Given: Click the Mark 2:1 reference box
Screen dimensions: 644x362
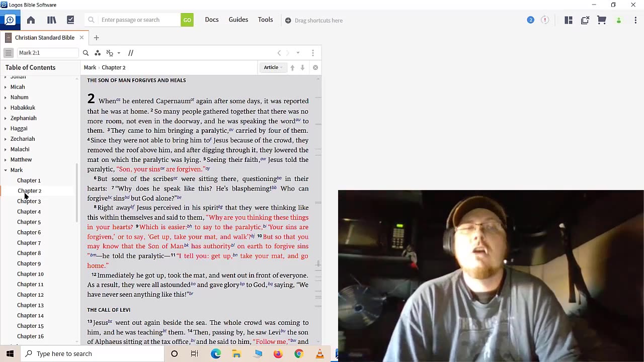Looking at the screenshot, I should 48,53.
